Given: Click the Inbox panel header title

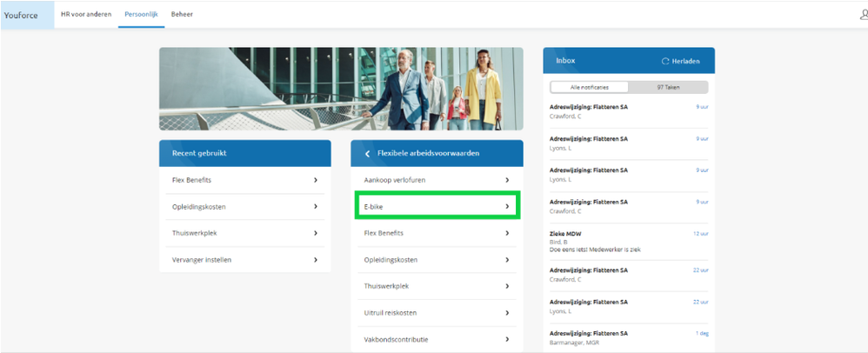Looking at the screenshot, I should click(565, 61).
